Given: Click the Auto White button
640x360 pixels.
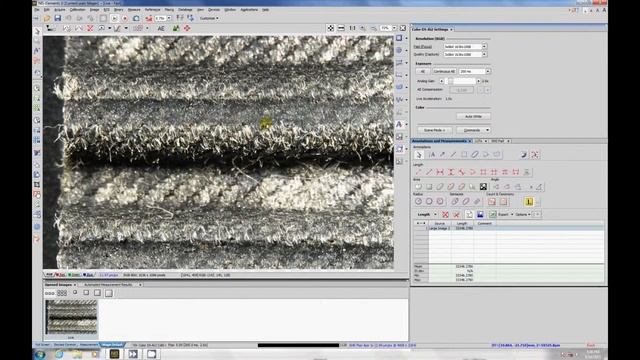Looking at the screenshot, I should [x=473, y=116].
